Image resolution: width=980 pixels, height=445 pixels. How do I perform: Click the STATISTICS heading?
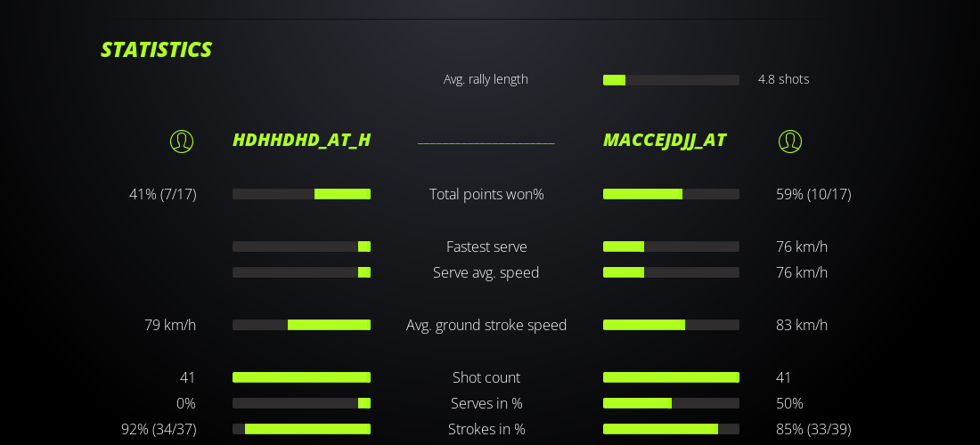[x=156, y=50]
